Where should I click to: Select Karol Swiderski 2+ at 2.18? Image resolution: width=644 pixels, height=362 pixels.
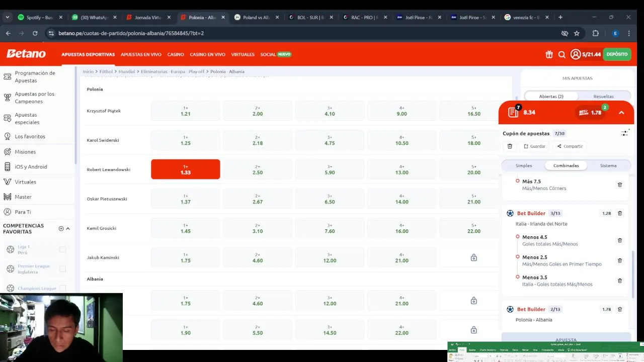pos(258,140)
